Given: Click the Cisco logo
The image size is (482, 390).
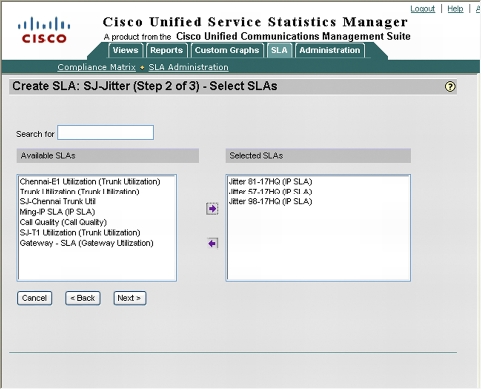Looking at the screenshot, I should (44, 30).
